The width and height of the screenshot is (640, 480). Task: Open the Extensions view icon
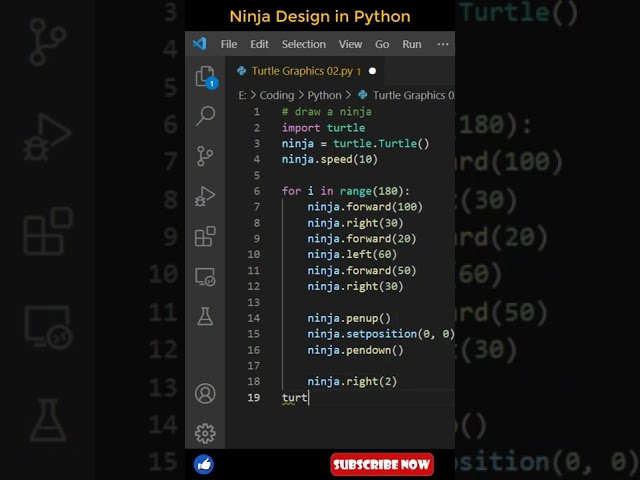(205, 236)
